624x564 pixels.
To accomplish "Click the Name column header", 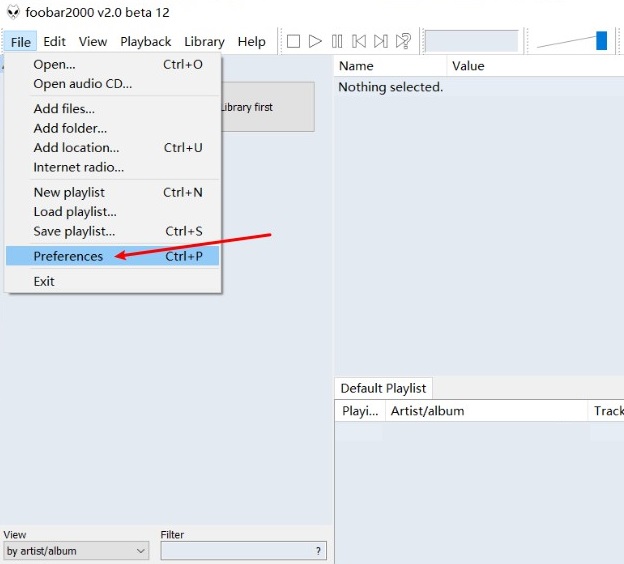I will click(390, 66).
